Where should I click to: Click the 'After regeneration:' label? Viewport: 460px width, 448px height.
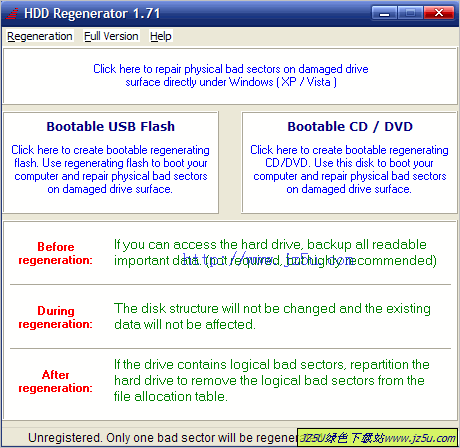coord(55,381)
